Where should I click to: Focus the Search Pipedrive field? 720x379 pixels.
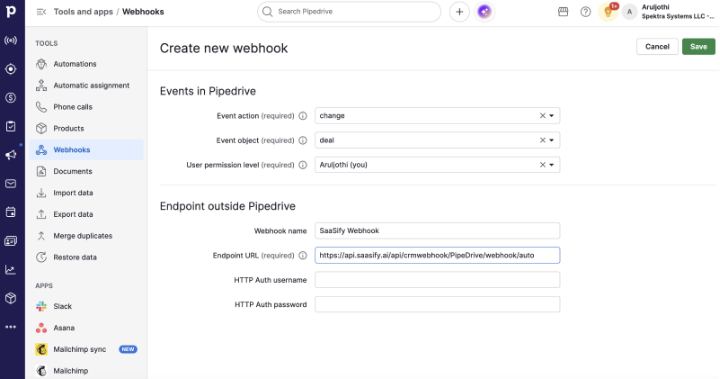pos(349,12)
